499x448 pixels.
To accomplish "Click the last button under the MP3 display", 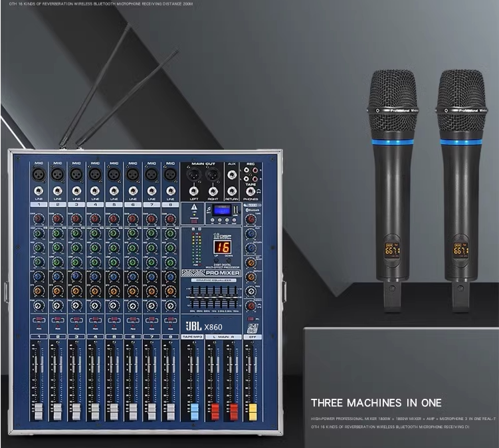I will pyautogui.click(x=235, y=220).
